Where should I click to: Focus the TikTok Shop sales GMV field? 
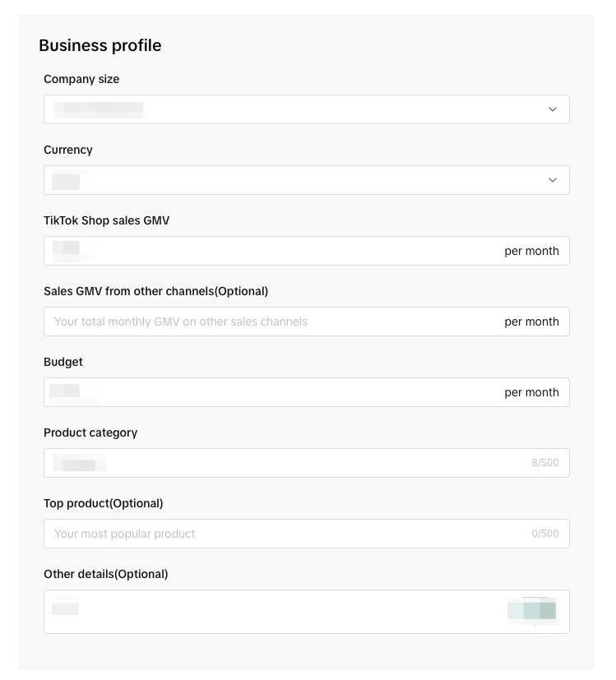point(271,251)
